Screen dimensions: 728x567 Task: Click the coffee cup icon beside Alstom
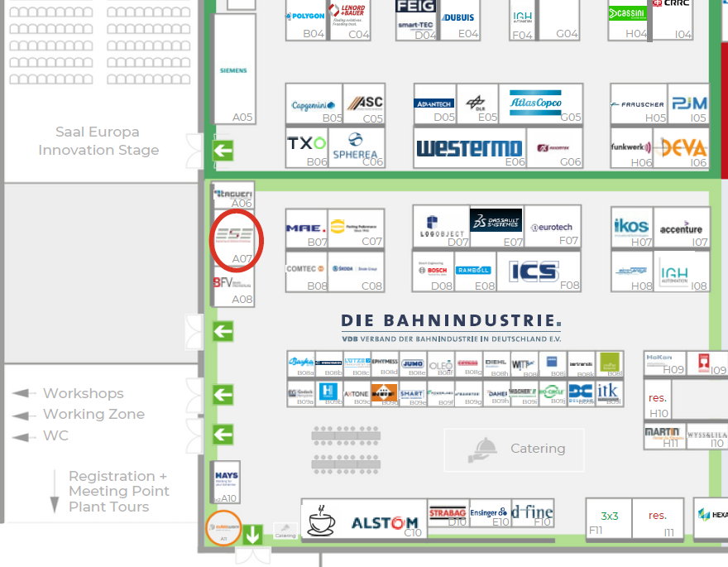pyautogui.click(x=323, y=522)
